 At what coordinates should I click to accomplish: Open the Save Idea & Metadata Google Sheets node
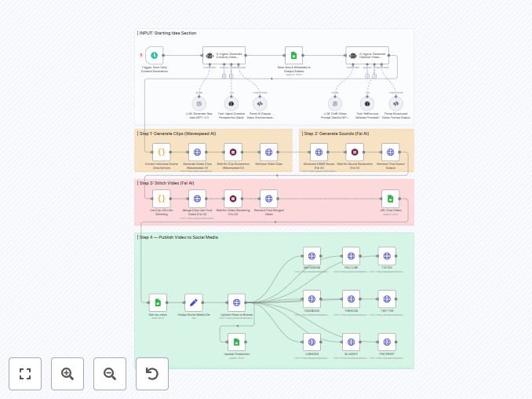coord(293,55)
